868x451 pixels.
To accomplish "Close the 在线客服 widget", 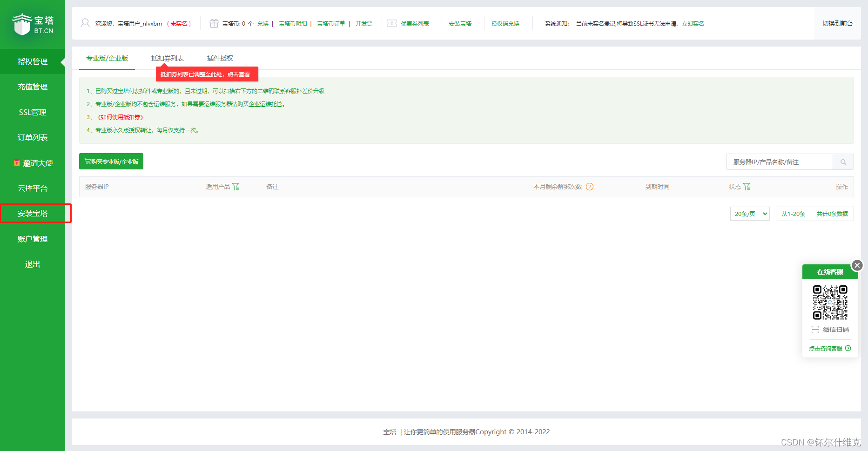I will point(857,265).
